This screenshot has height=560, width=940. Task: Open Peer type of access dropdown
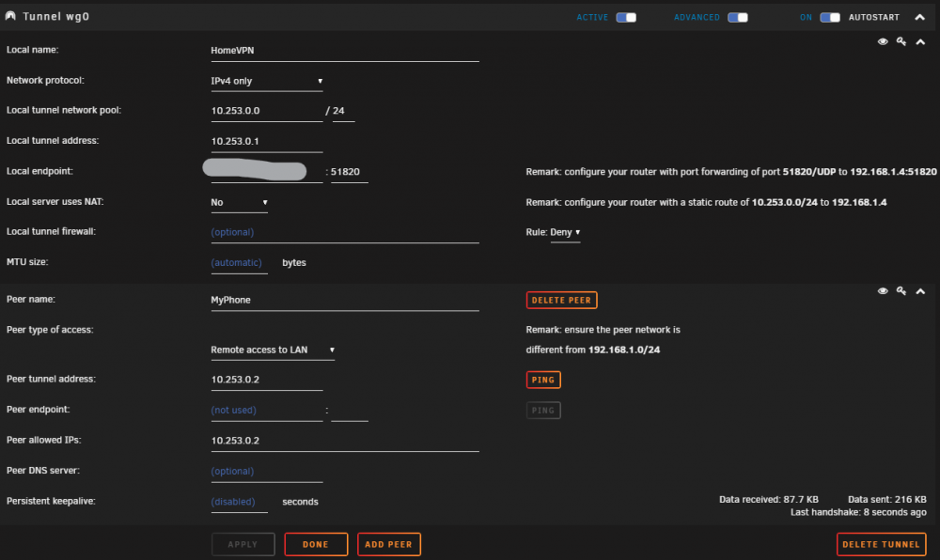(x=273, y=350)
